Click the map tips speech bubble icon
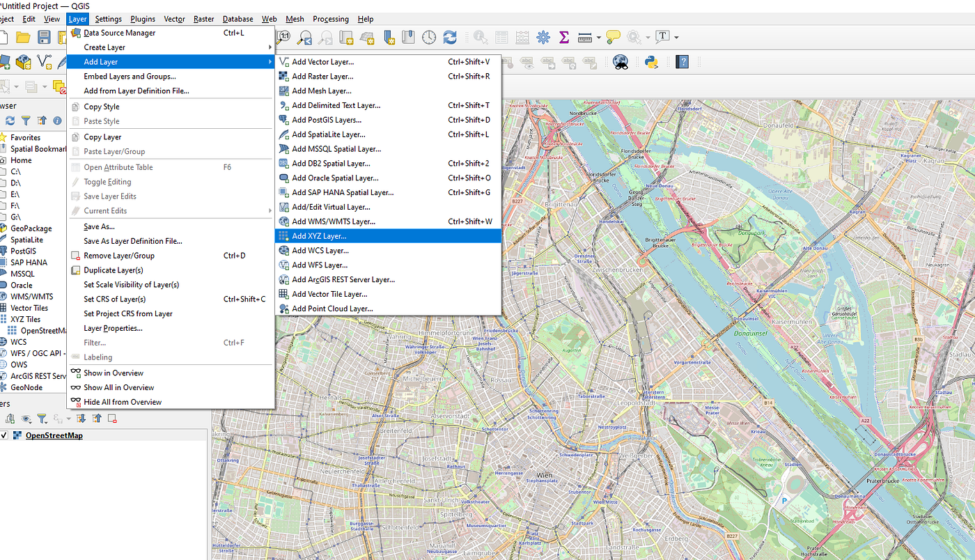Screen dimensions: 975x560 pyautogui.click(x=613, y=37)
